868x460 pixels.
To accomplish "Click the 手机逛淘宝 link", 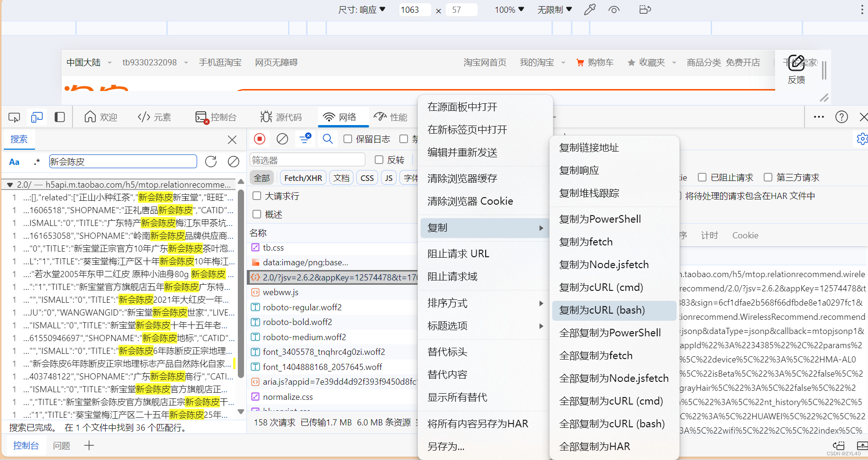I will coord(220,63).
